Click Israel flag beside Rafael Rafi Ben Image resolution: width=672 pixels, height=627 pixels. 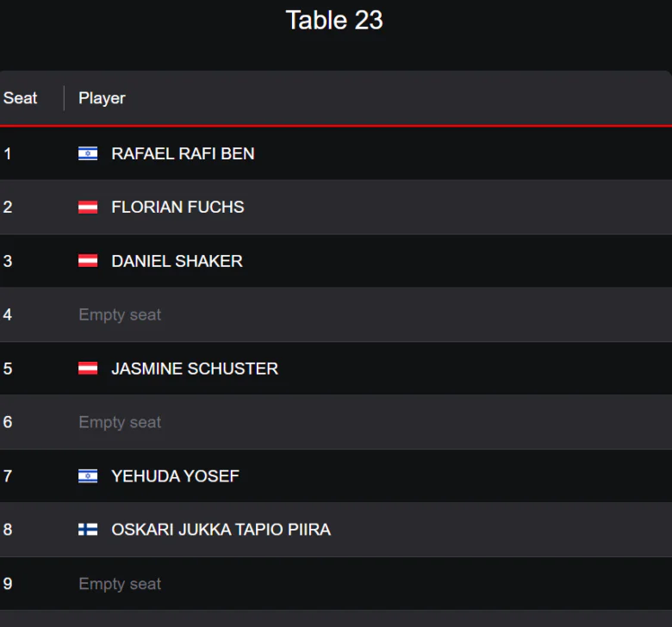(x=88, y=154)
